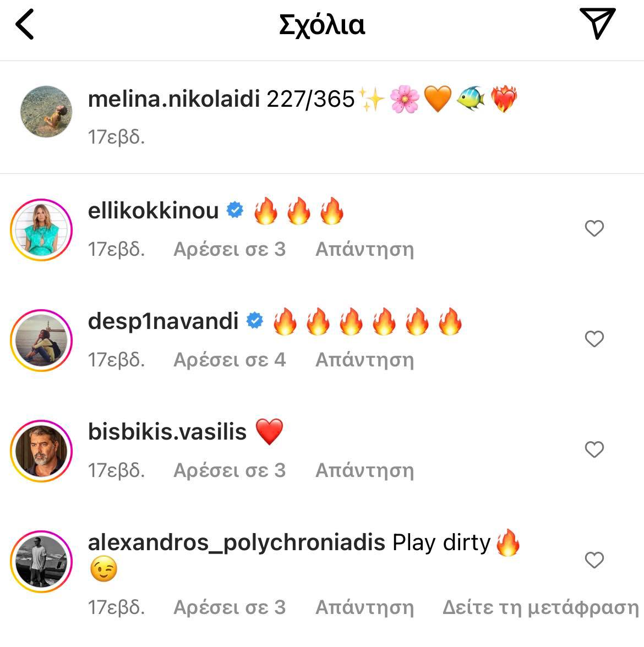644x647 pixels.
Task: Reply to bisbikis.vasilis via Απάντηση
Action: click(364, 471)
